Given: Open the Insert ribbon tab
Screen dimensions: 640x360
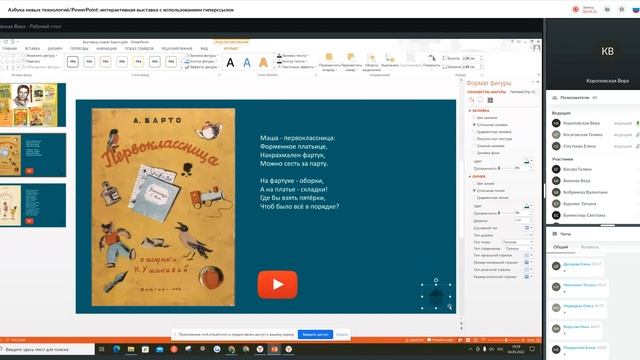Looking at the screenshot, I should pyautogui.click(x=32, y=49).
